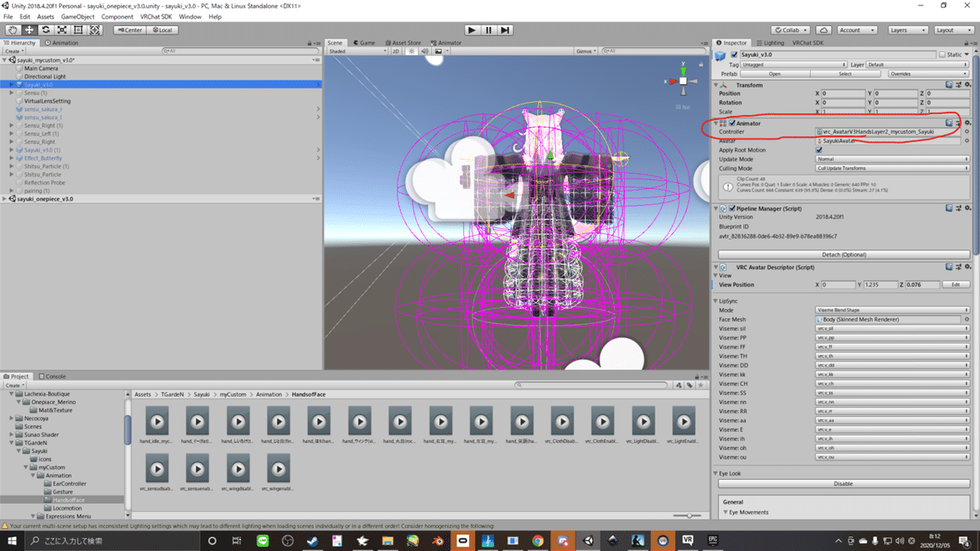Toggle the Center pivot mode button

coord(129,30)
